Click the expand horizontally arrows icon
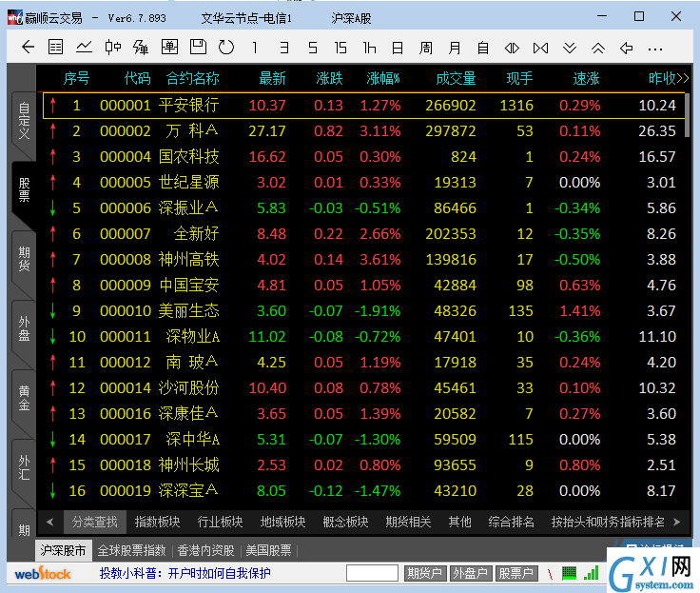Viewport: 700px width, 593px height. coord(512,48)
